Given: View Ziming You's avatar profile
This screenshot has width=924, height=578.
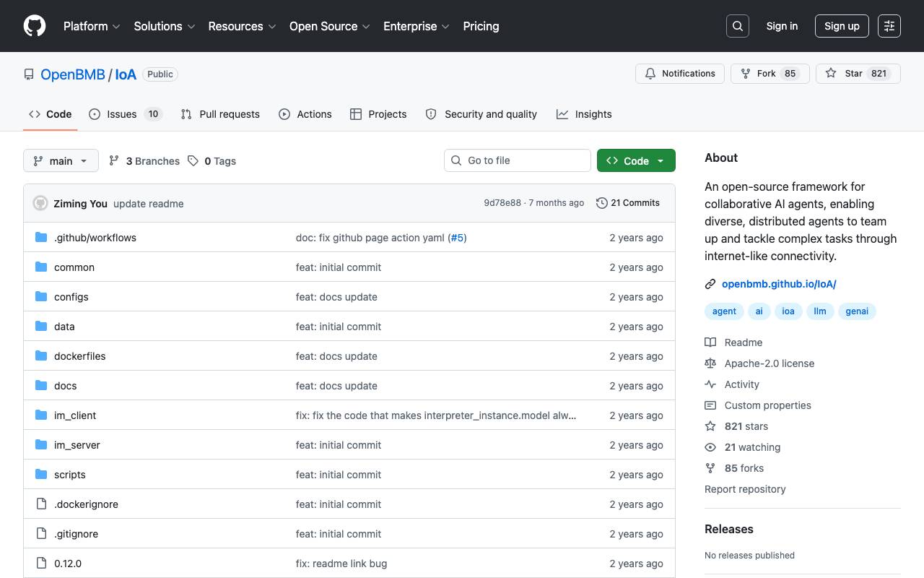Looking at the screenshot, I should (40, 203).
